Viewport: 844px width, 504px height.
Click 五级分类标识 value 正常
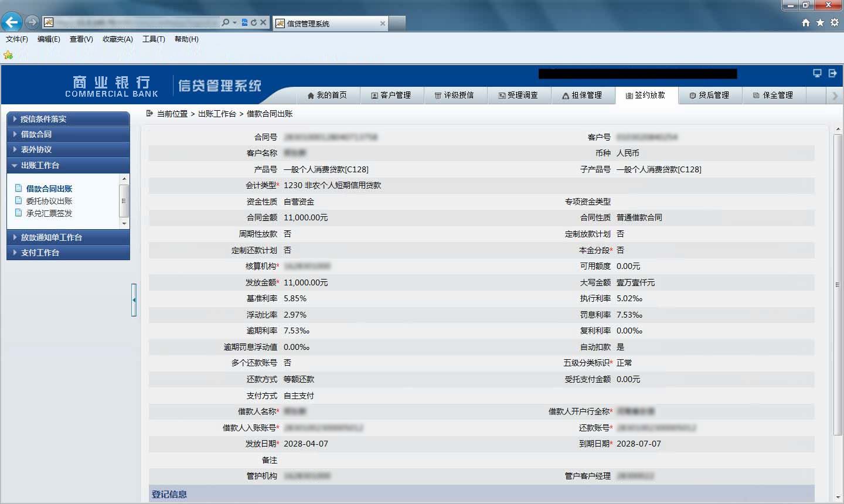[624, 363]
